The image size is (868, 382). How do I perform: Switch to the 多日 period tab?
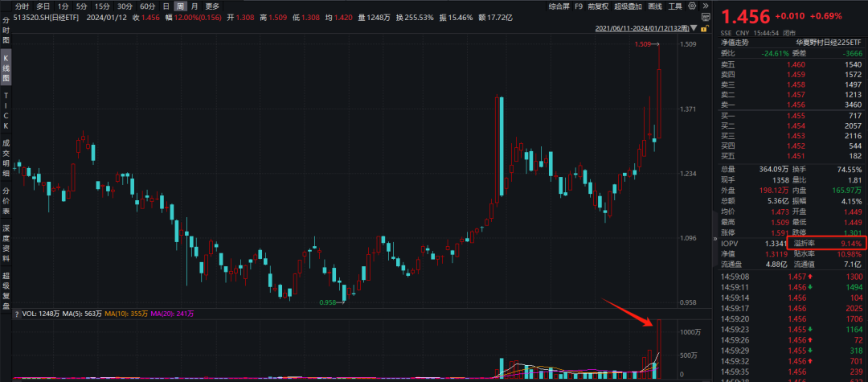(43, 6)
